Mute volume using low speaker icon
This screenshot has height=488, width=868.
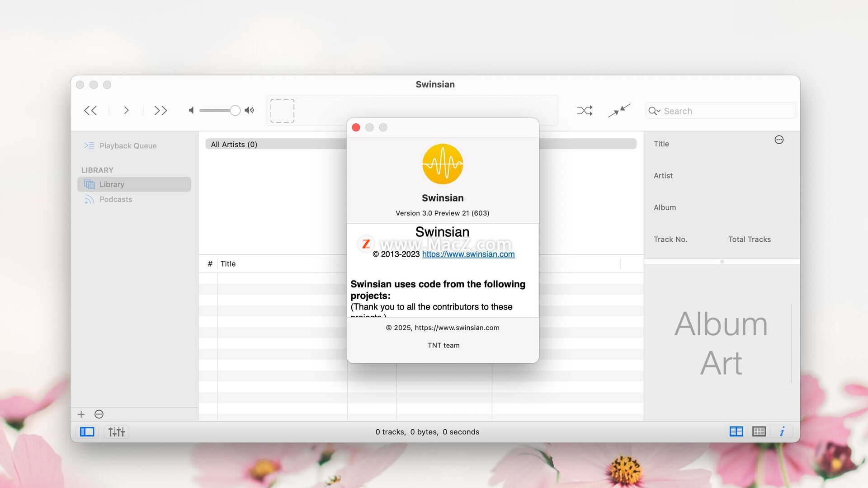pos(191,111)
